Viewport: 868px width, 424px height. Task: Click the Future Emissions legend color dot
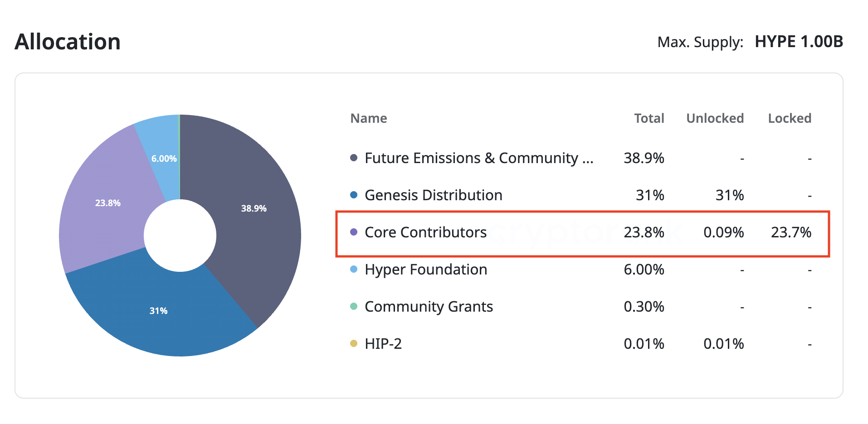click(354, 158)
